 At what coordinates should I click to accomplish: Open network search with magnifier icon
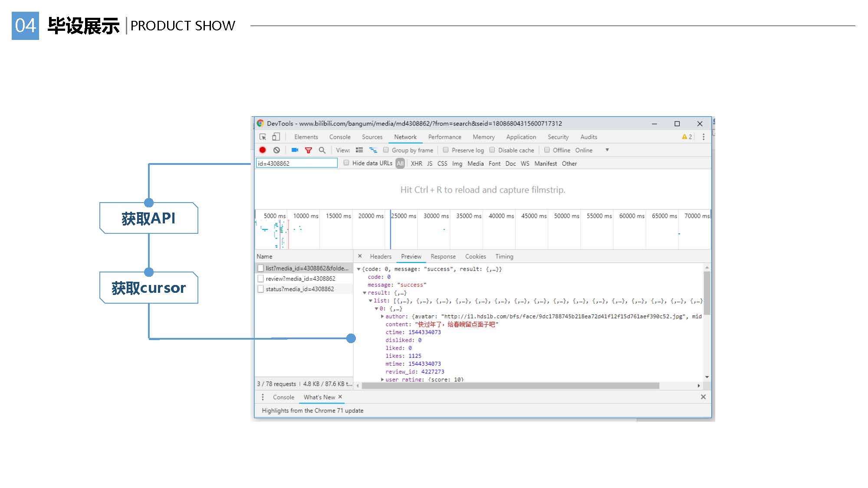point(322,150)
